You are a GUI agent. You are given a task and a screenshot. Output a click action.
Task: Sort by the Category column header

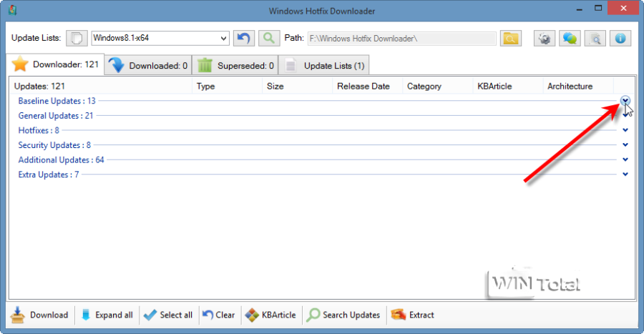pos(438,86)
